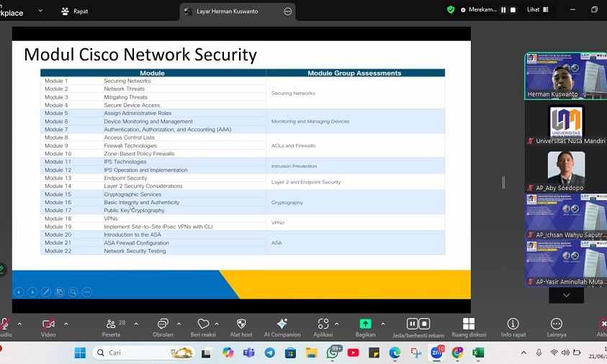Expand the Obrolan options chevron
This screenshot has width=607, height=364.
[x=179, y=324]
